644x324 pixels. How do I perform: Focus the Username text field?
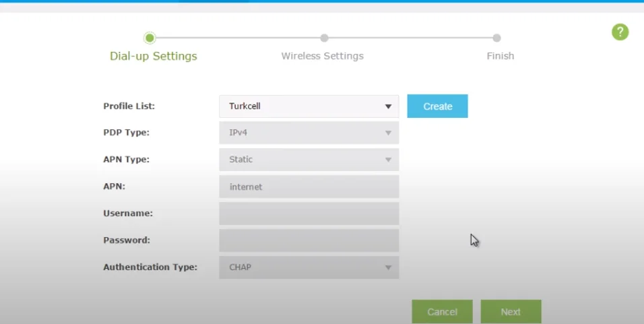pyautogui.click(x=309, y=214)
